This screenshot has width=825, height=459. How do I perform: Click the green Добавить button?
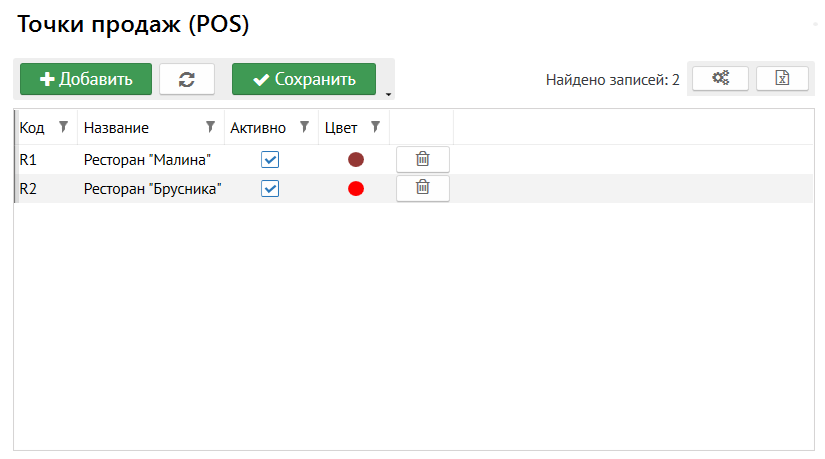click(85, 79)
